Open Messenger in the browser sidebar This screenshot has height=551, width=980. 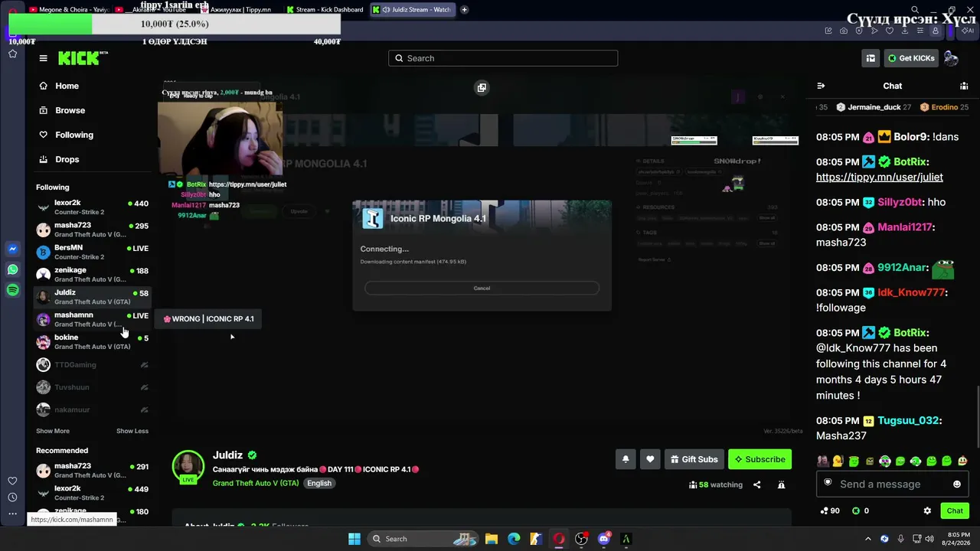pyautogui.click(x=13, y=249)
